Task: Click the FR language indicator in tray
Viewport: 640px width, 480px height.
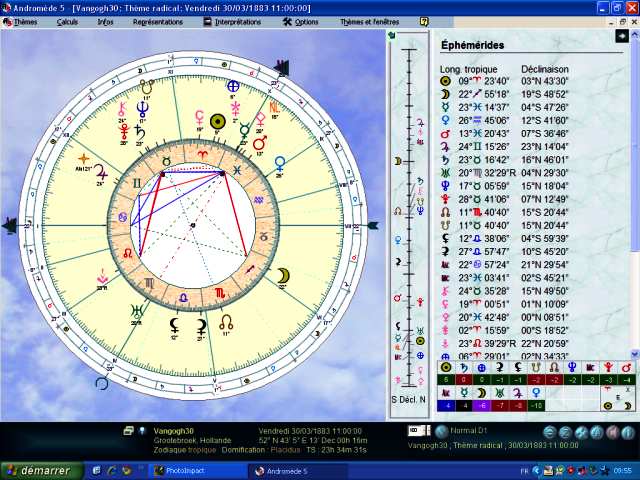Action: tap(524, 471)
